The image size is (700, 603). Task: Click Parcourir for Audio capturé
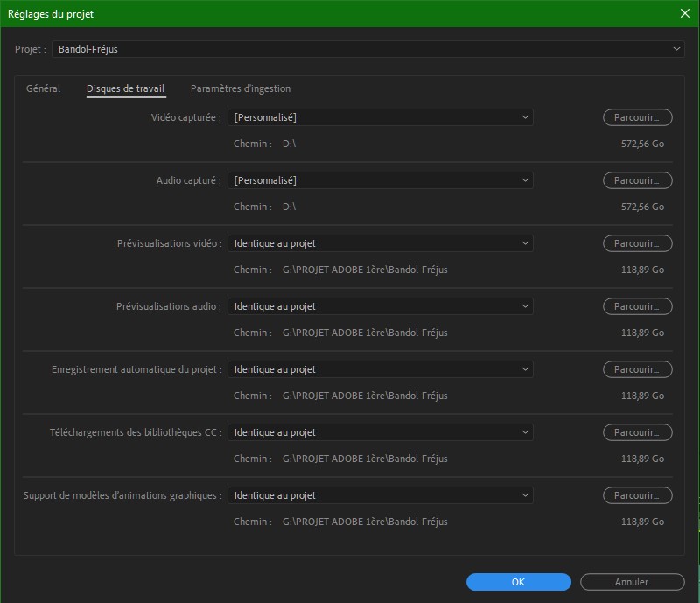(x=637, y=180)
